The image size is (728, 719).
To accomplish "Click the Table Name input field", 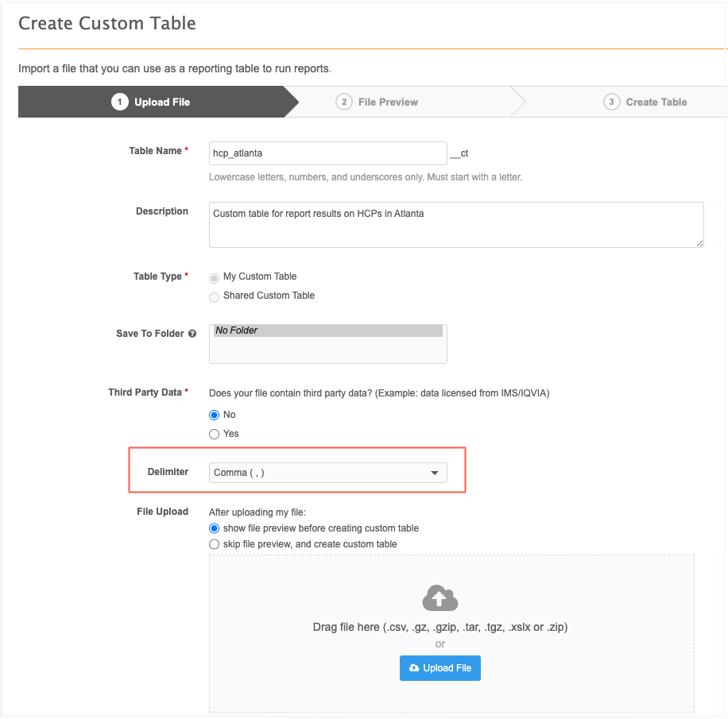I will pyautogui.click(x=327, y=153).
